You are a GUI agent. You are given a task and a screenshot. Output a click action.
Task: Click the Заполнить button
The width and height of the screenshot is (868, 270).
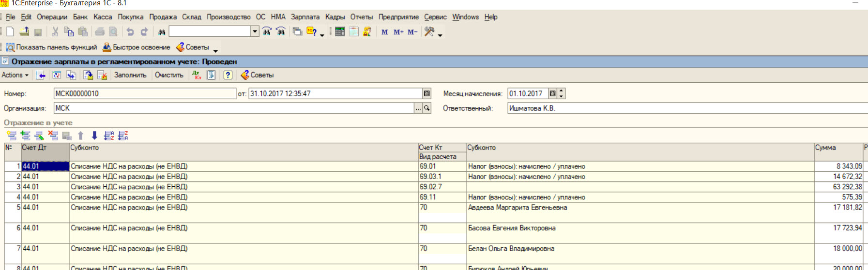pos(130,75)
